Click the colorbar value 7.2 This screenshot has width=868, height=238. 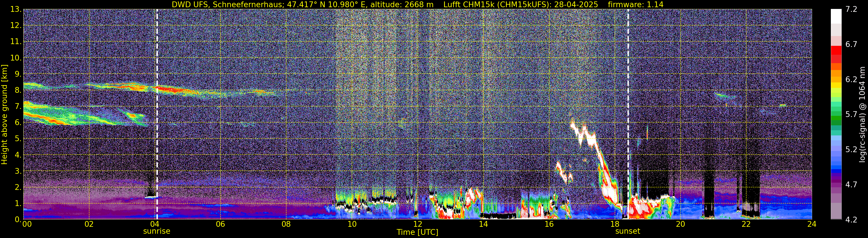pos(851,9)
